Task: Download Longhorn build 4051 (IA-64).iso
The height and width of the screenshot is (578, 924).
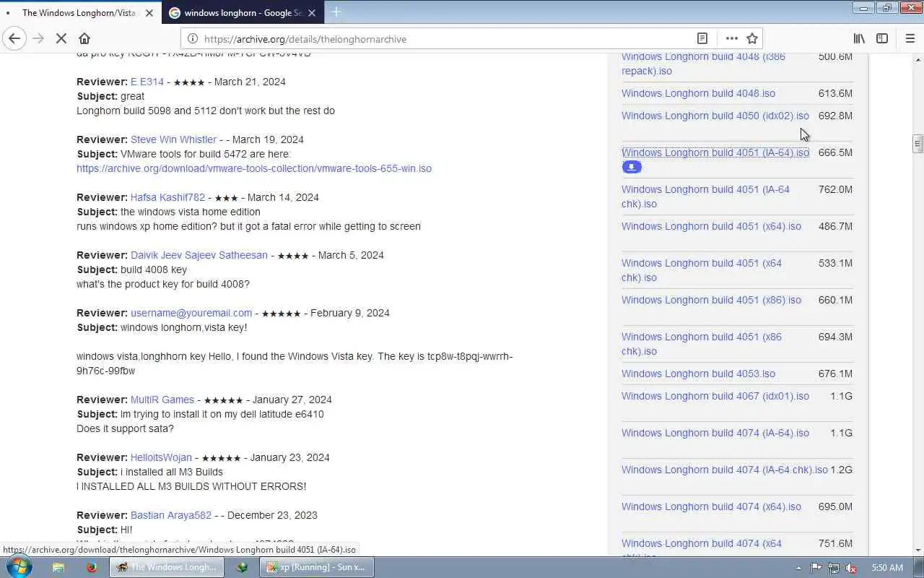Action: (x=715, y=152)
